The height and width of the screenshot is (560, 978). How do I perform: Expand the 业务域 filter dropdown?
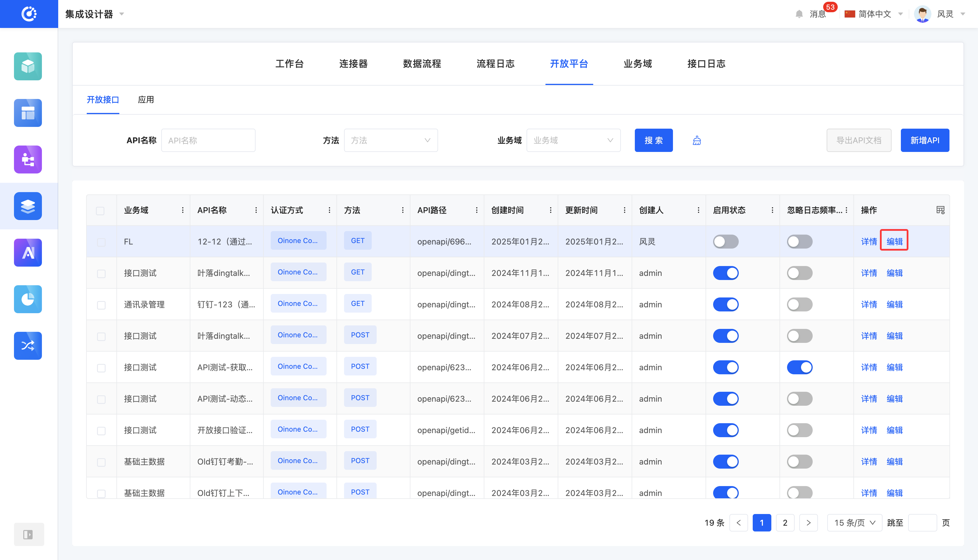click(573, 140)
